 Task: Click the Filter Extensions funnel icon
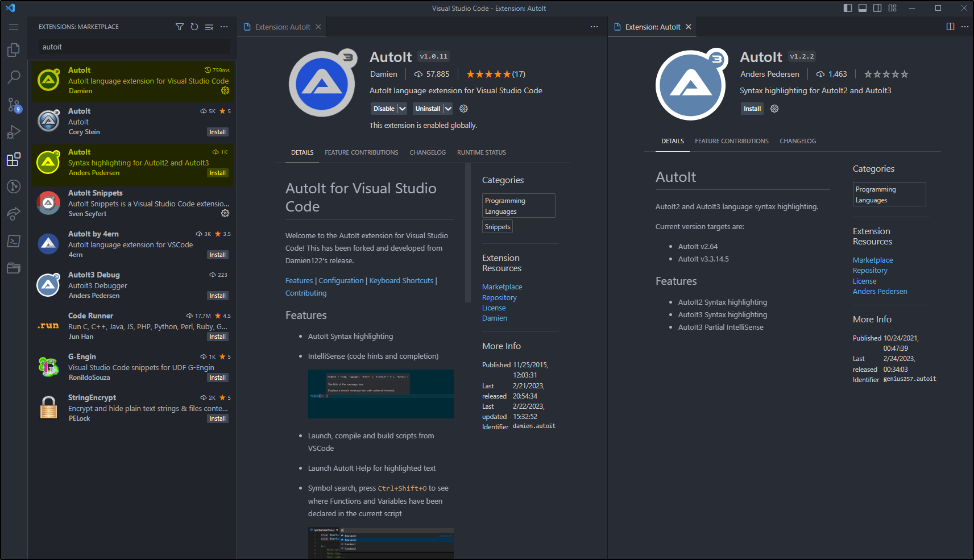tap(180, 26)
